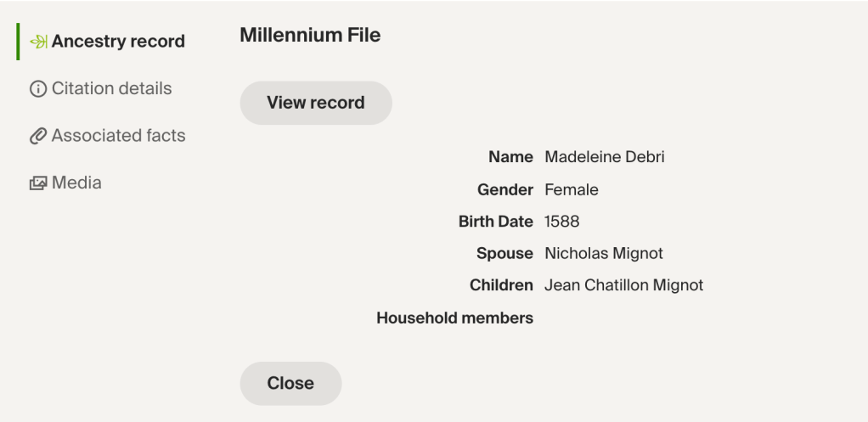Click the Associated facts paperclip icon
868x422 pixels.
[38, 136]
